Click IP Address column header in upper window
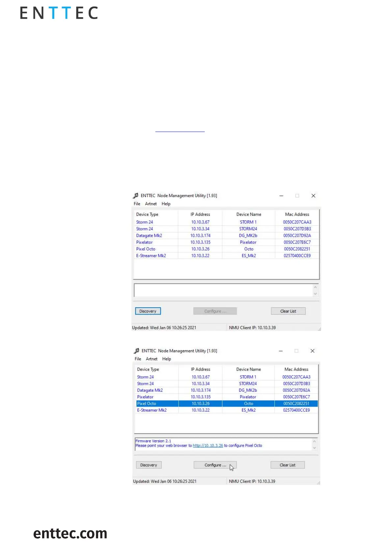 pos(200,214)
